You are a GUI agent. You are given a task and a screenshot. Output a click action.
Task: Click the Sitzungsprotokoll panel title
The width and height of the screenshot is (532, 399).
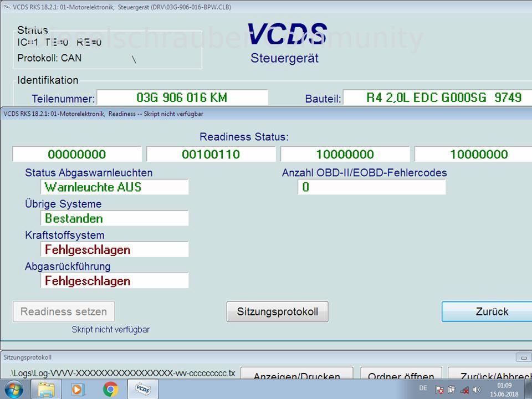point(28,357)
